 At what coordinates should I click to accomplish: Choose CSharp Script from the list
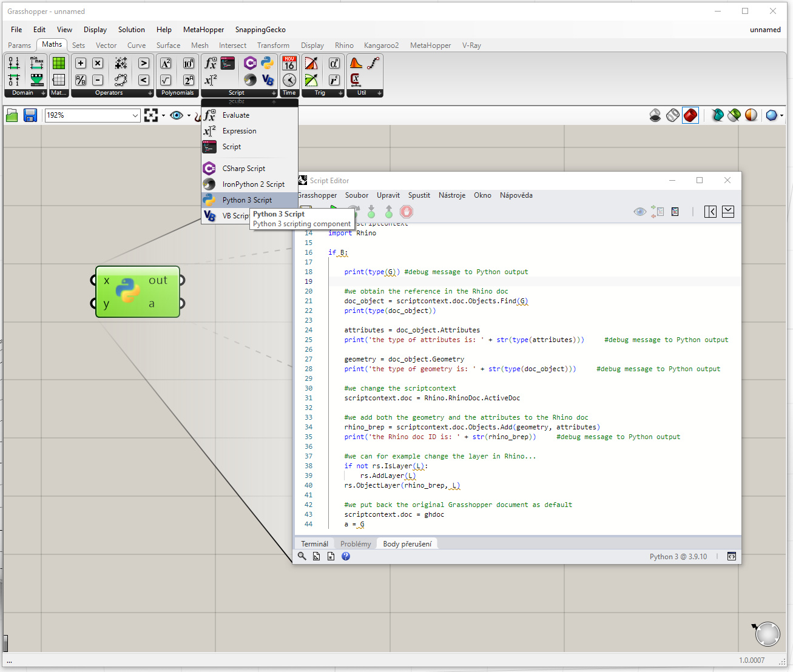click(x=249, y=169)
